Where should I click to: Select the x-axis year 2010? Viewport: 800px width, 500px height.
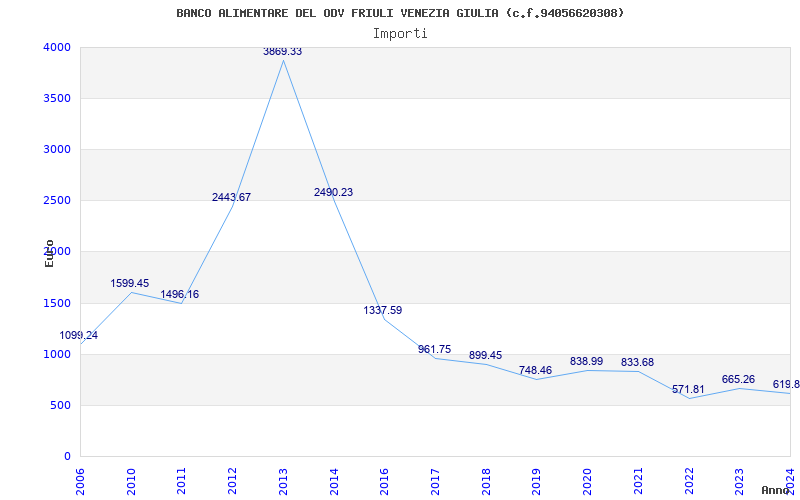(x=131, y=481)
